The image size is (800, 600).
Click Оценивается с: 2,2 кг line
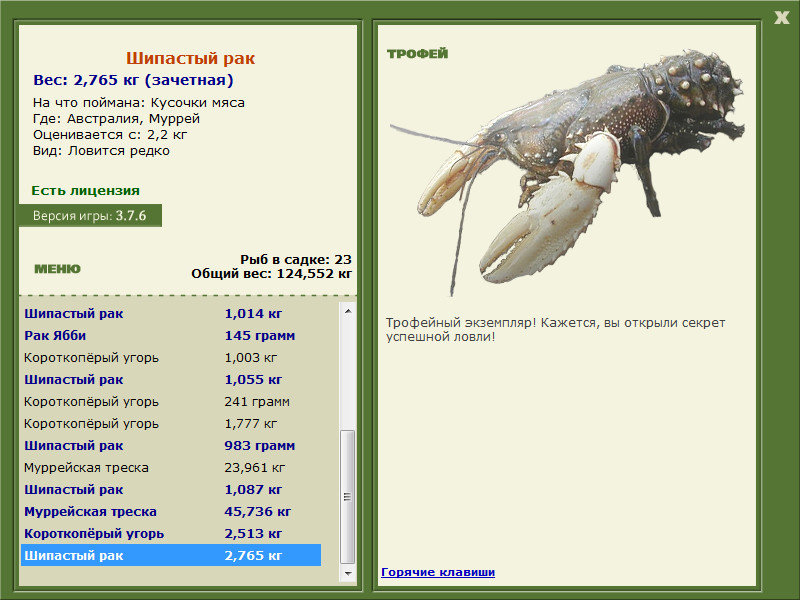110,135
